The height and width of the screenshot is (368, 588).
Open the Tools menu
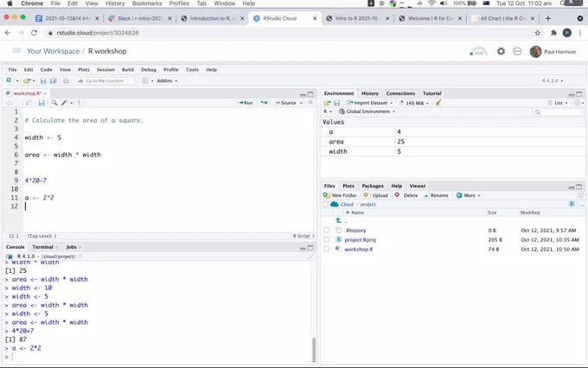coord(192,70)
